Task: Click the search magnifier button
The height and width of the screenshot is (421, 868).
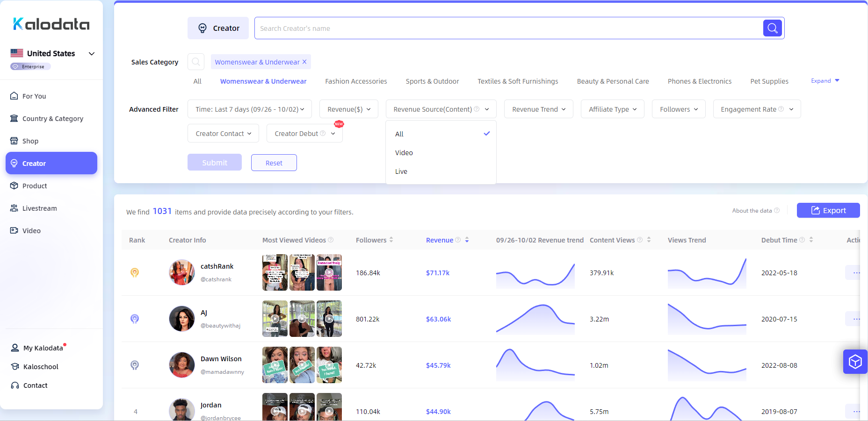Action: 772,28
